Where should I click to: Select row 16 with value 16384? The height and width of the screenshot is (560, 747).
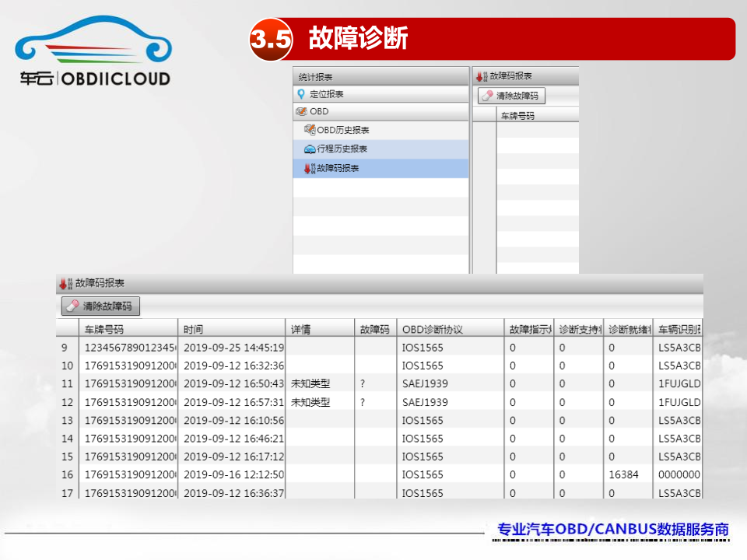click(x=381, y=474)
